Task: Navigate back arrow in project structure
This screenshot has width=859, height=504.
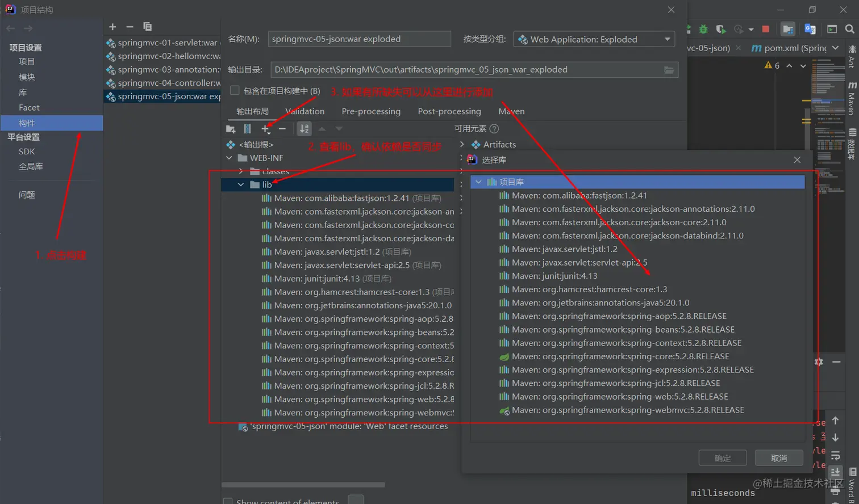Action: click(11, 28)
